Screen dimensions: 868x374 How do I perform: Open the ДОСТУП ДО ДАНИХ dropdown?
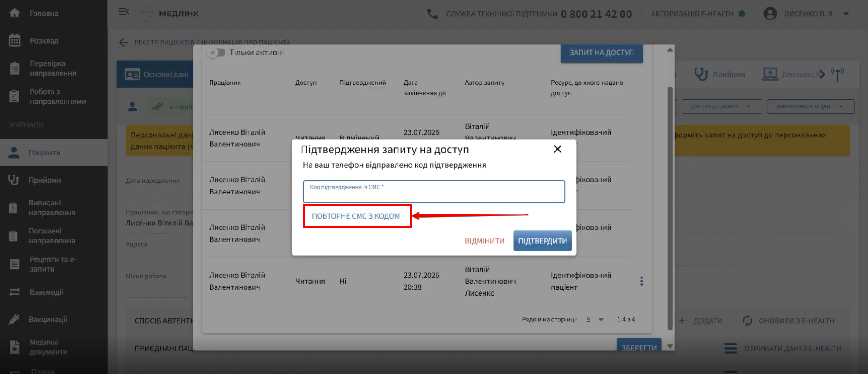722,107
